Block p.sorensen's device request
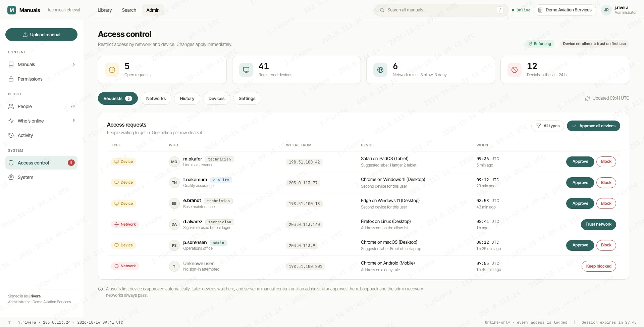This screenshot has width=644, height=327. click(x=606, y=245)
